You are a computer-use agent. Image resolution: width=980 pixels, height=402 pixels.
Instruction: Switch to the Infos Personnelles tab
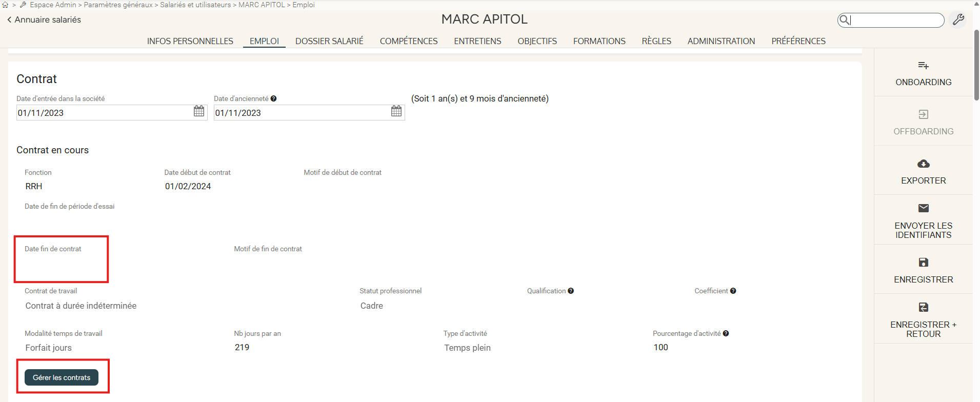pos(190,41)
